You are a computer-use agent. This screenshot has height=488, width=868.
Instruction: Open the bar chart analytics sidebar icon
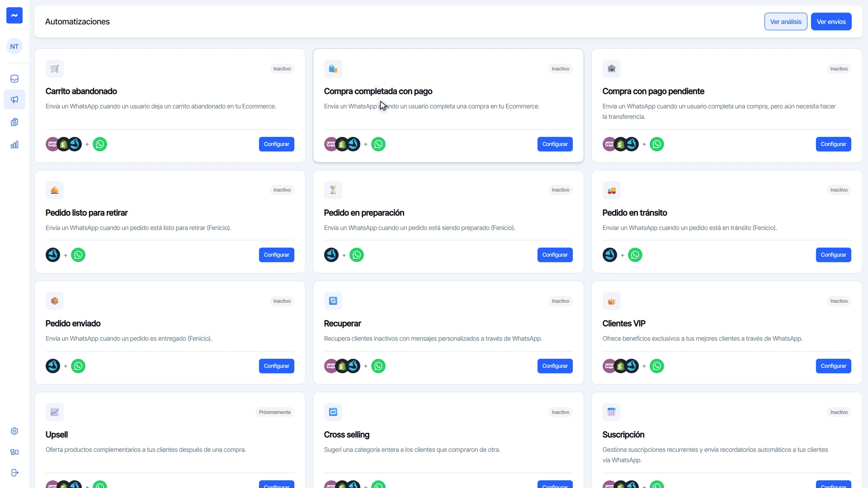click(14, 145)
